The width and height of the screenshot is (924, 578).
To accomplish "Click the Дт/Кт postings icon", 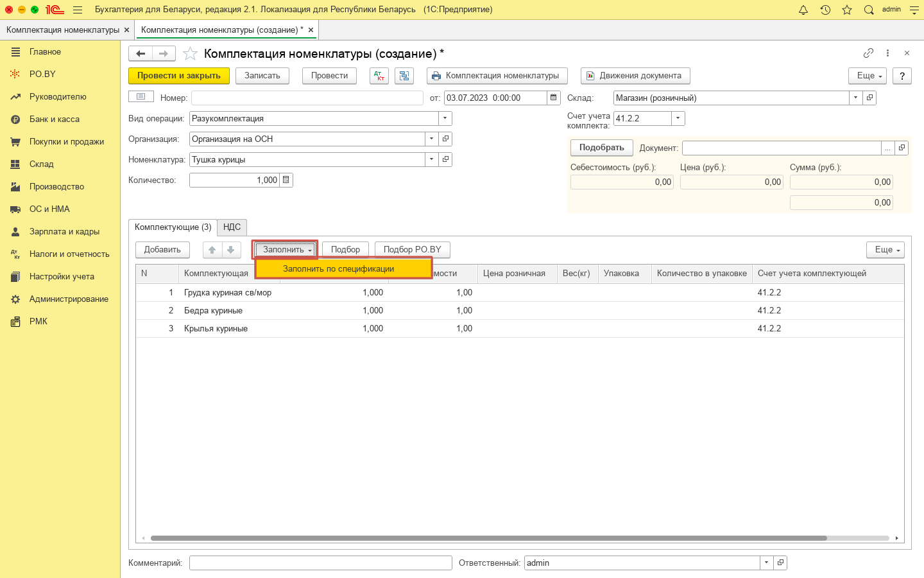I will 379,76.
